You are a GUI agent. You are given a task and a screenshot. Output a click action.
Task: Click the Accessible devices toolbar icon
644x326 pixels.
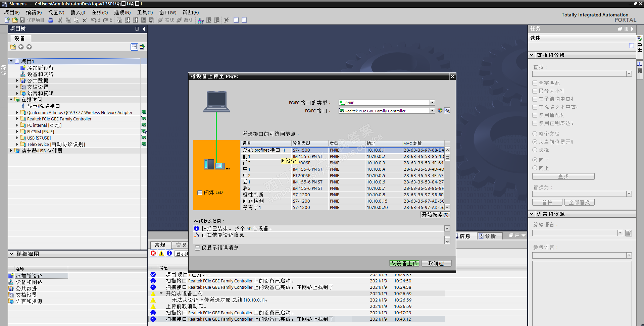(x=201, y=20)
